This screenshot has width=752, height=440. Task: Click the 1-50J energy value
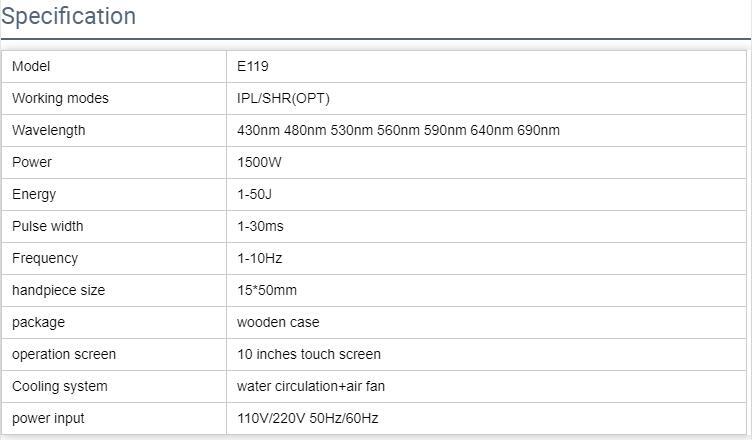coord(254,194)
